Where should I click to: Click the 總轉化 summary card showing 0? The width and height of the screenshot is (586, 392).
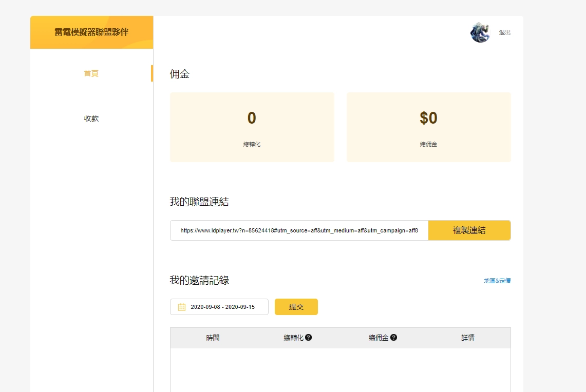click(252, 127)
